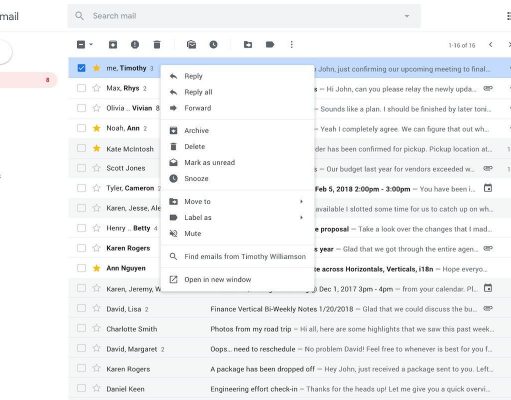This screenshot has height=400, width=511.
Task: Open A package has been dropped off email
Action: point(289,369)
